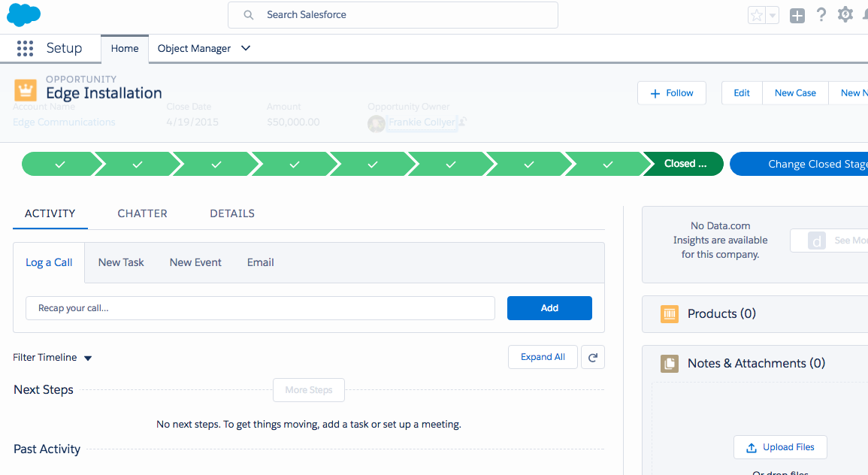Image resolution: width=868 pixels, height=475 pixels.
Task: Open the global actions plus icon
Action: click(x=797, y=16)
